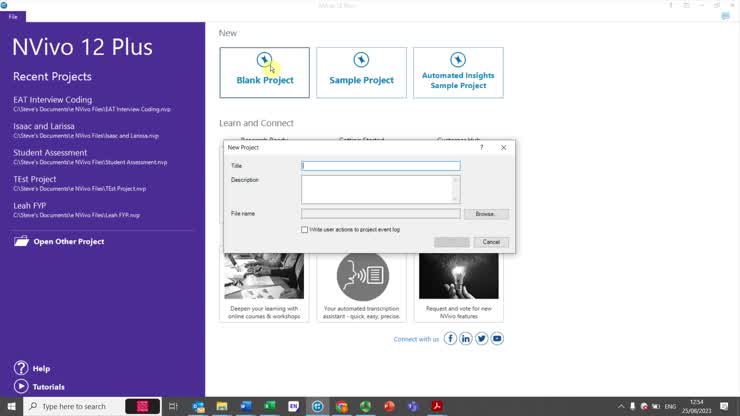The image size is (740, 416).
Task: Click the Blank Project tile icon
Action: coord(264,60)
